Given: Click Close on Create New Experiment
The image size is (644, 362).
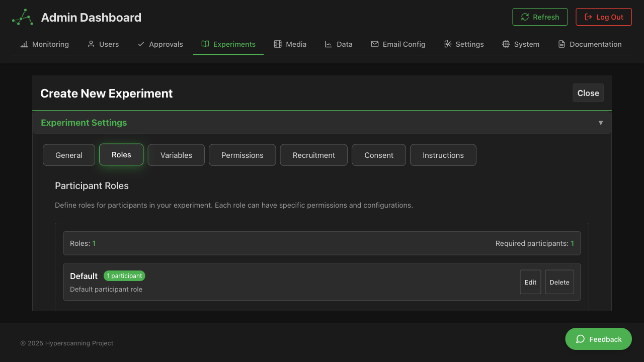Looking at the screenshot, I should 588,93.
